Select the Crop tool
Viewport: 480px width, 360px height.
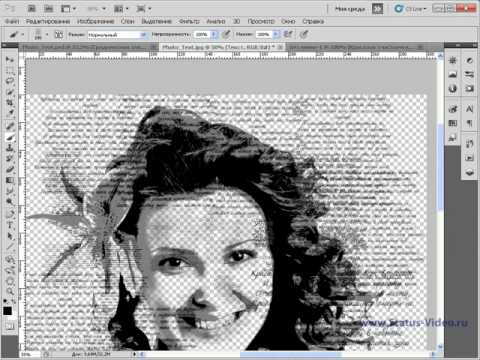[x=10, y=102]
